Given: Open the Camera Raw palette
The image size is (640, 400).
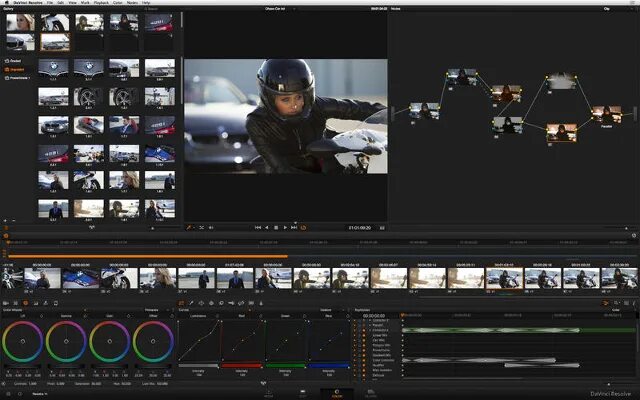Looking at the screenshot, I should 6,303.
